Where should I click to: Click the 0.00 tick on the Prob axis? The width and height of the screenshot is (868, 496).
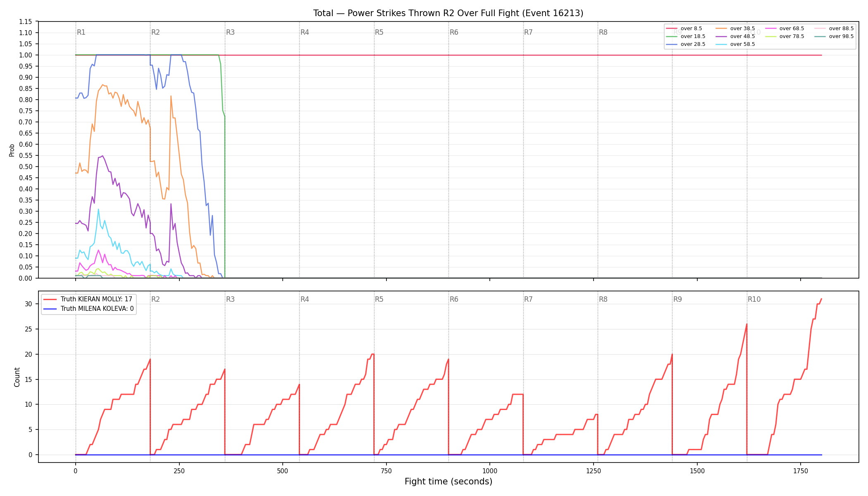(x=25, y=278)
